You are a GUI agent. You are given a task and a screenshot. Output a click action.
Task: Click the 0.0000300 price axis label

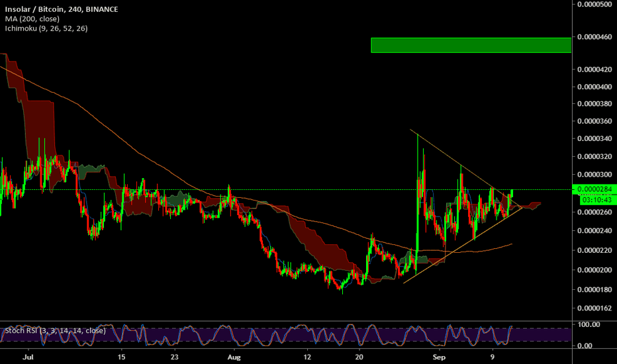tap(594, 175)
